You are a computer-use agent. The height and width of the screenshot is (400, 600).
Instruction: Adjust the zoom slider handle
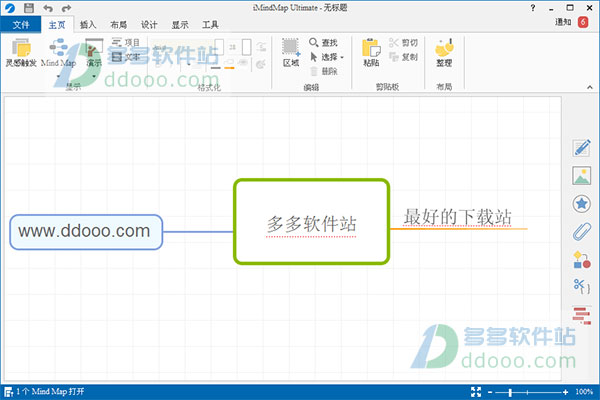tap(510, 392)
